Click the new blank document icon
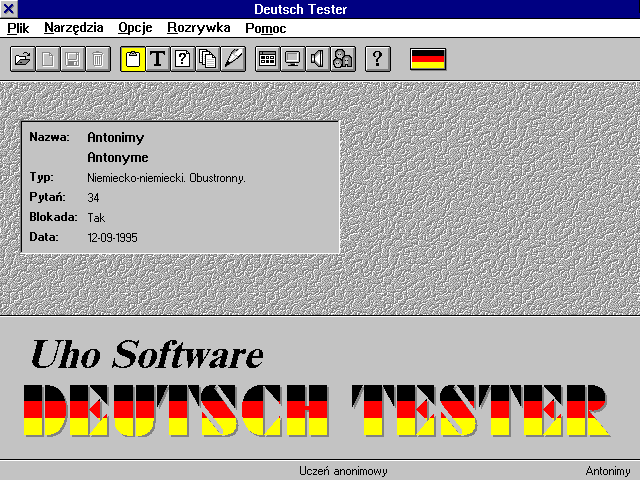The height and width of the screenshot is (480, 640). (x=47, y=59)
